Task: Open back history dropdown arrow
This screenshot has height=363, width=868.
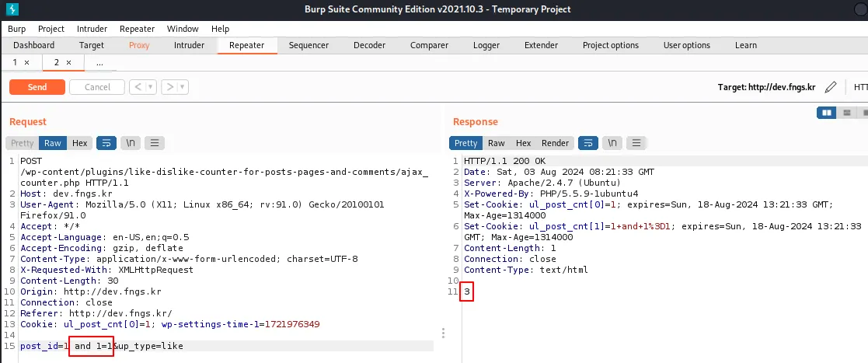Action: click(151, 87)
